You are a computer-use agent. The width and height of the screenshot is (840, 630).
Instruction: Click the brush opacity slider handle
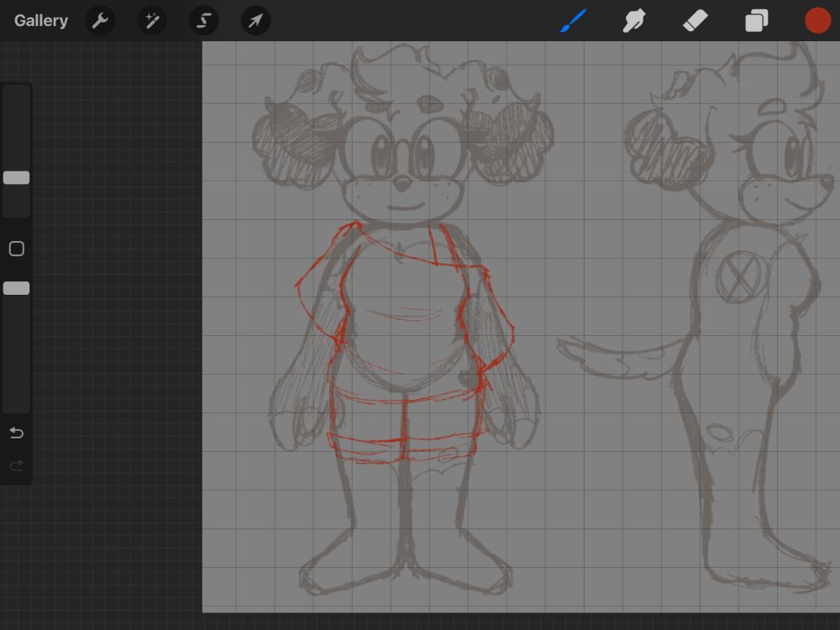[x=16, y=288]
